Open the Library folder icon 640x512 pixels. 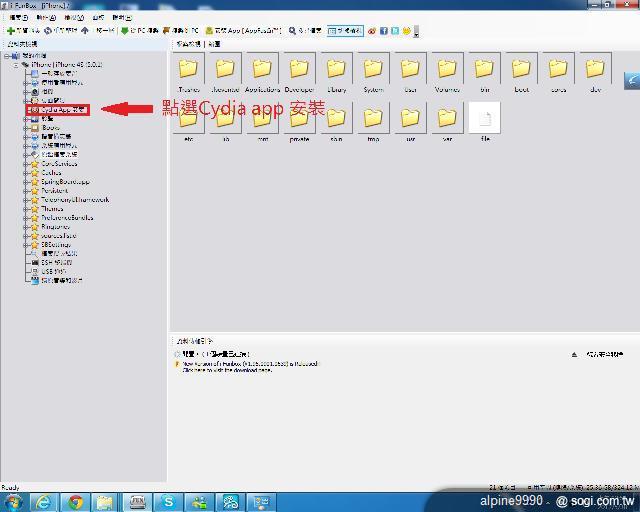coord(336,68)
